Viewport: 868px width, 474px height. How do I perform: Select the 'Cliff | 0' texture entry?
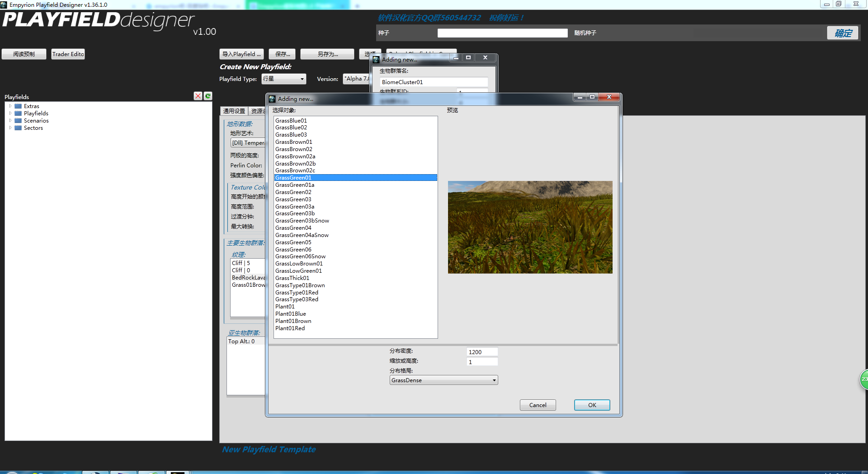point(248,270)
